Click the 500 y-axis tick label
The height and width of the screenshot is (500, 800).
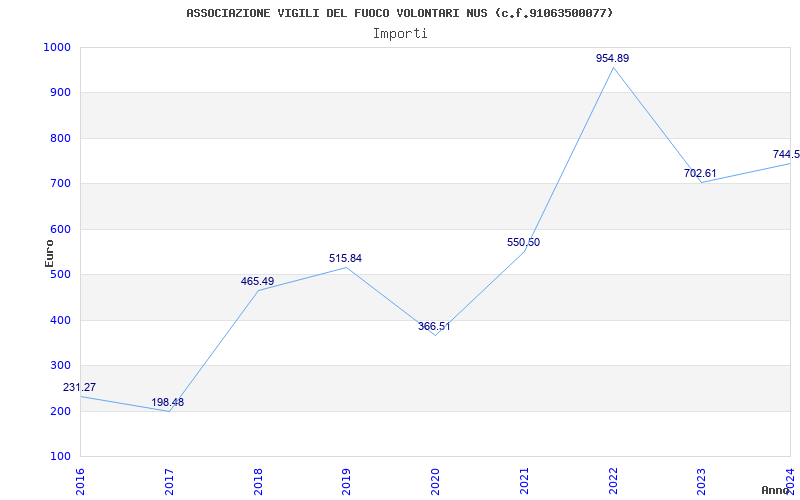pos(60,274)
